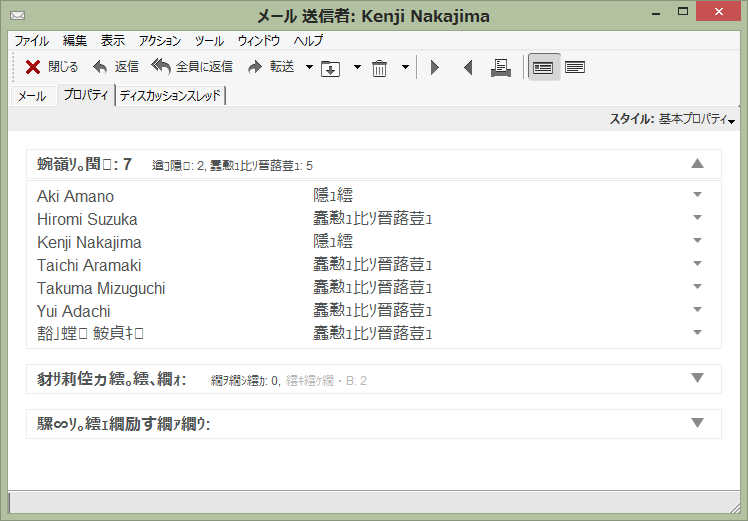748x521 pixels.
Task: Click the name Yui Adachi
Action: coord(73,311)
